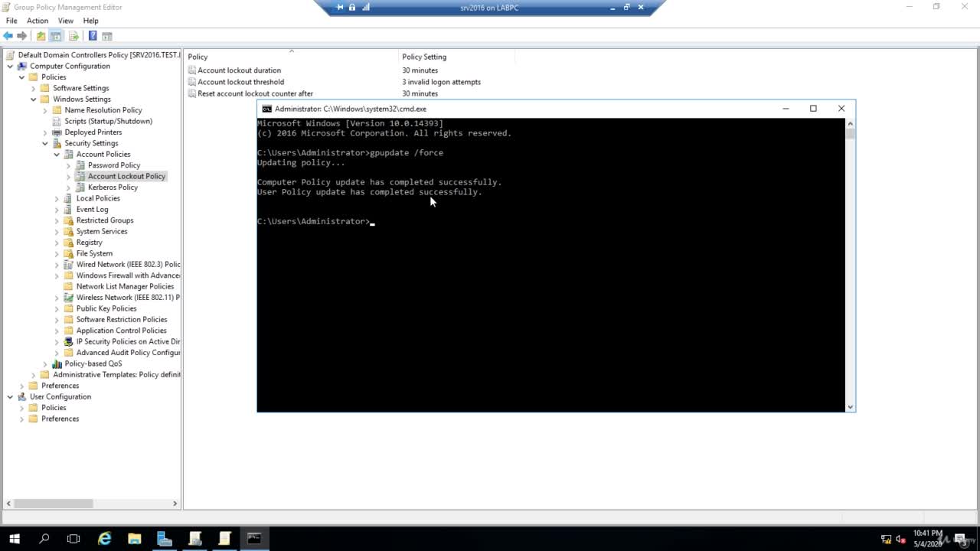Open the Action menu
This screenshot has height=551, width=980.
point(38,21)
